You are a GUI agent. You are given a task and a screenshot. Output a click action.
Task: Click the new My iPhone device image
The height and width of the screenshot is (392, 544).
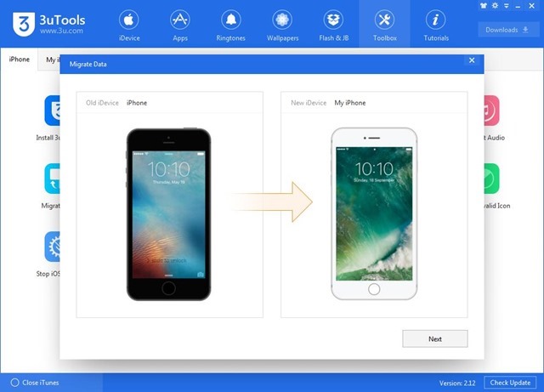pos(374,213)
